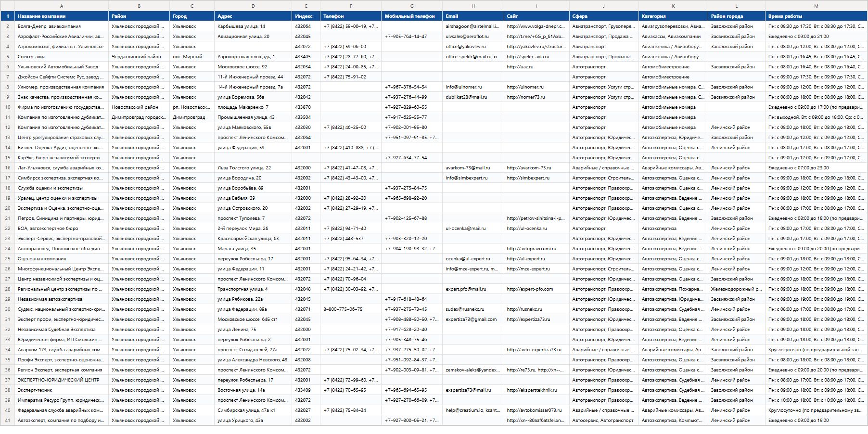Click the email "office@yakovlev.ru"
This screenshot has width=868, height=434.
point(473,47)
